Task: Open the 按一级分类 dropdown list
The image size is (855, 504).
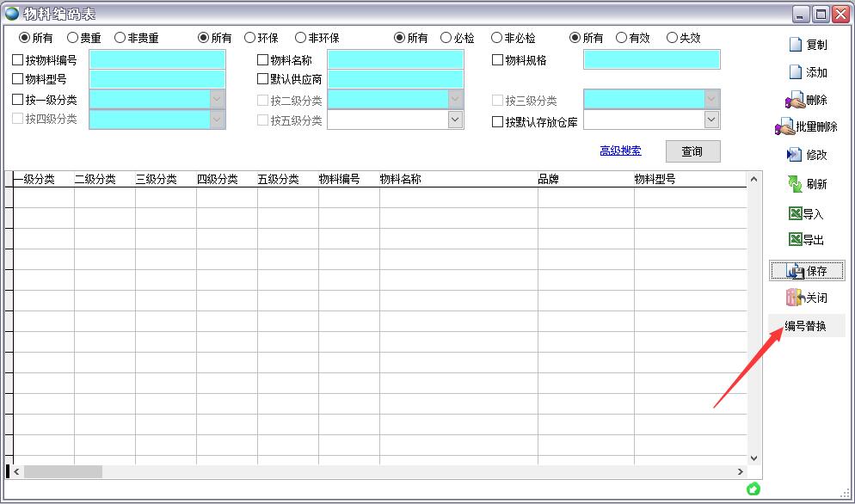Action: coord(217,100)
